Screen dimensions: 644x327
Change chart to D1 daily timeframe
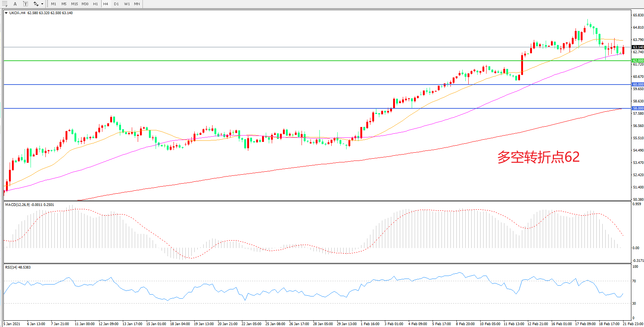point(116,4)
